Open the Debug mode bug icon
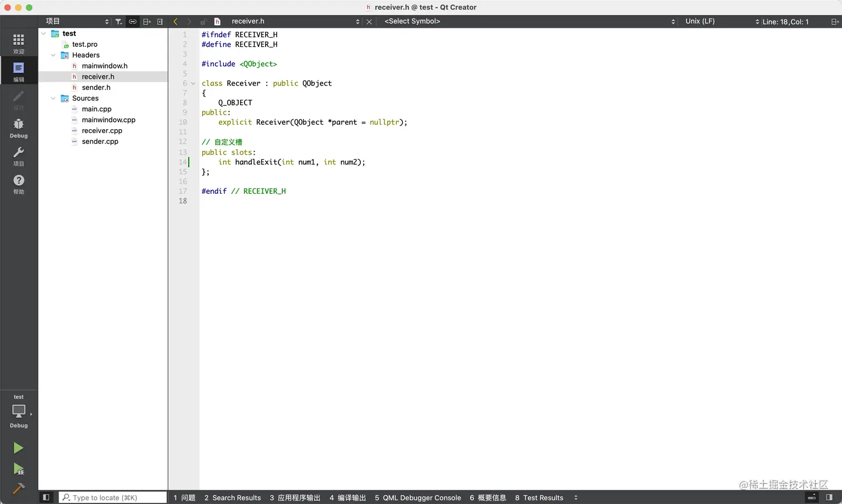The image size is (842, 504). pos(18,128)
